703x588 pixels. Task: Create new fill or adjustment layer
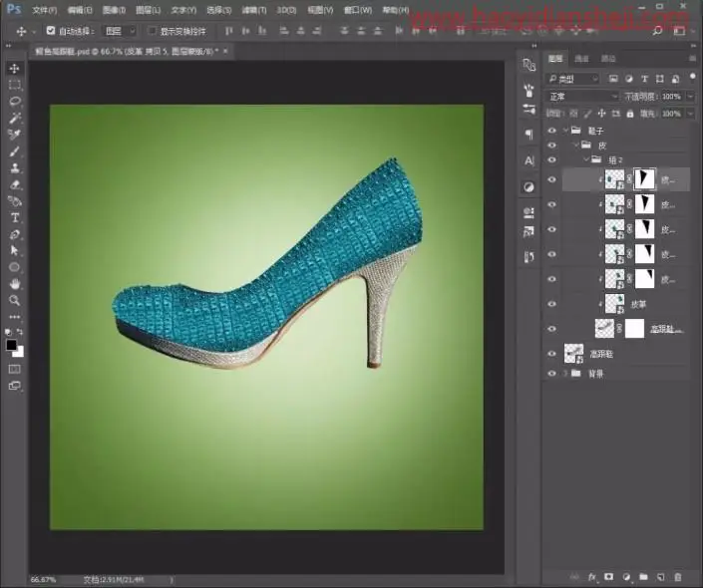click(626, 577)
